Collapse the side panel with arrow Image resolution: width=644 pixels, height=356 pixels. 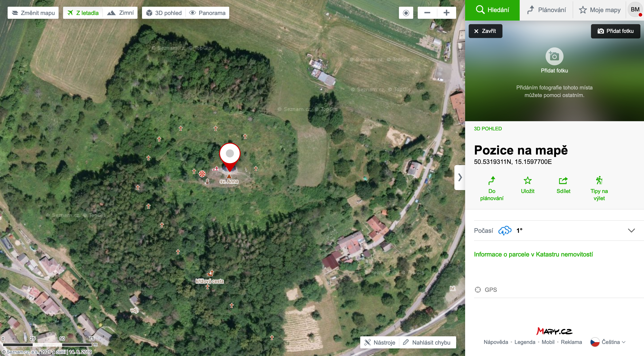(x=460, y=178)
